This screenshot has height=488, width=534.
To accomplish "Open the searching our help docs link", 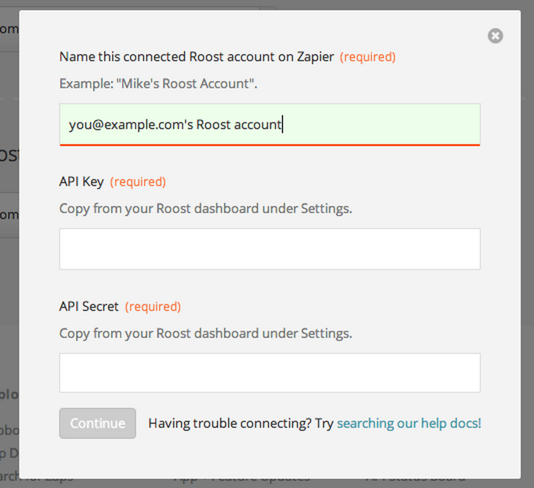I will (409, 423).
